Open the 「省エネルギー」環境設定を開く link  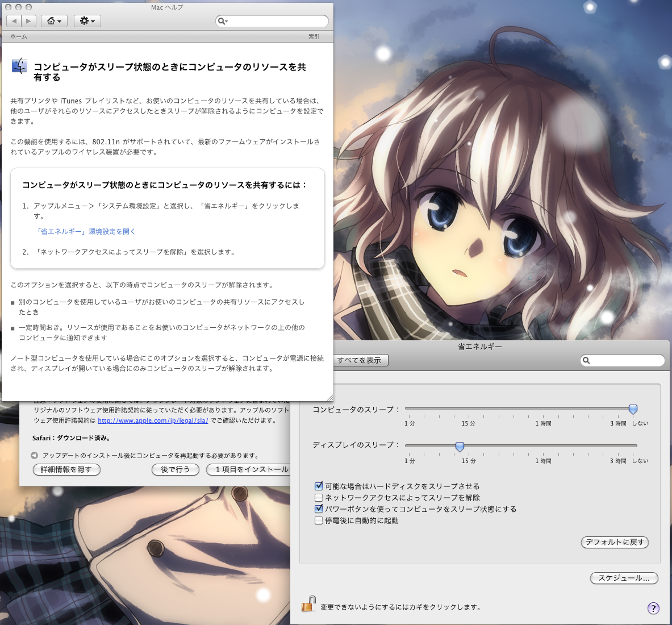point(86,232)
